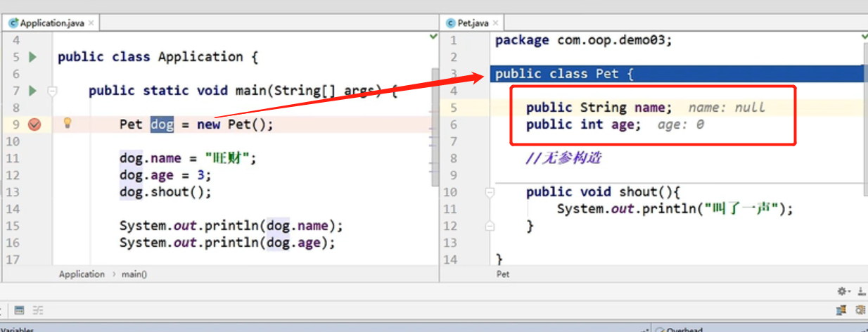
Task: Click the highlighted 'dog' variable on line 9
Action: coord(162,124)
